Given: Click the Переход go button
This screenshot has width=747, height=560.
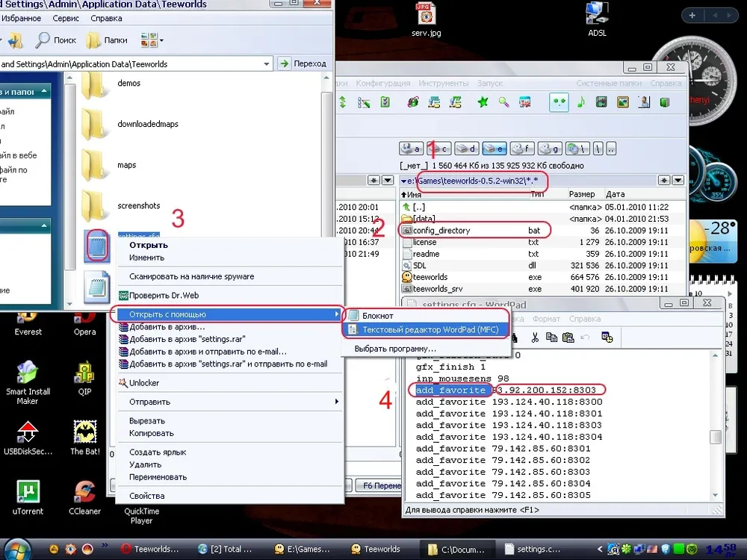Looking at the screenshot, I should pyautogui.click(x=303, y=64).
